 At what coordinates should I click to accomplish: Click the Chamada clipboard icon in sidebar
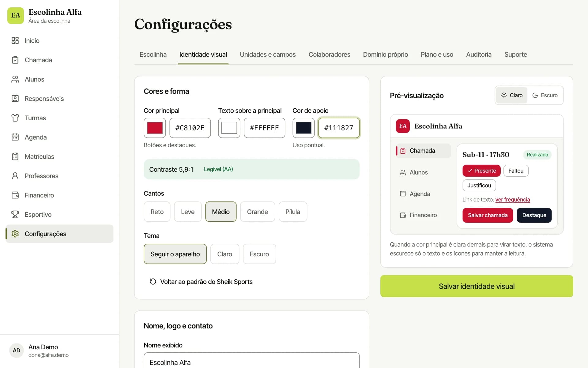15,60
